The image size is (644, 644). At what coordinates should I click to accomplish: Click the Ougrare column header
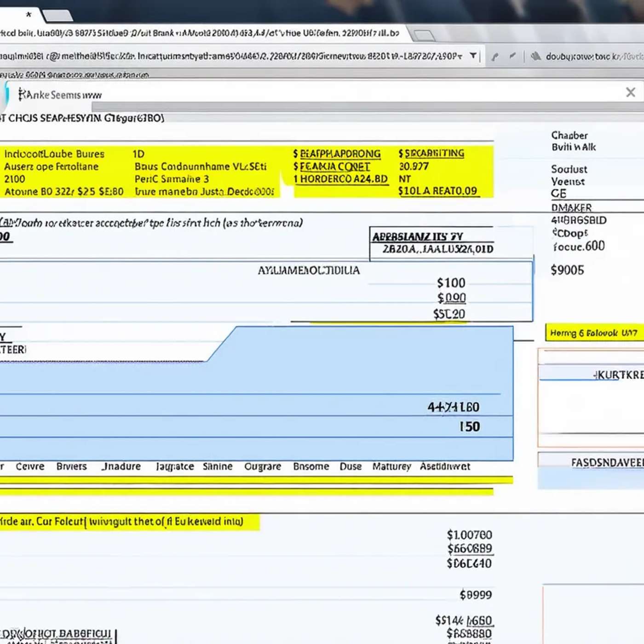point(262,466)
